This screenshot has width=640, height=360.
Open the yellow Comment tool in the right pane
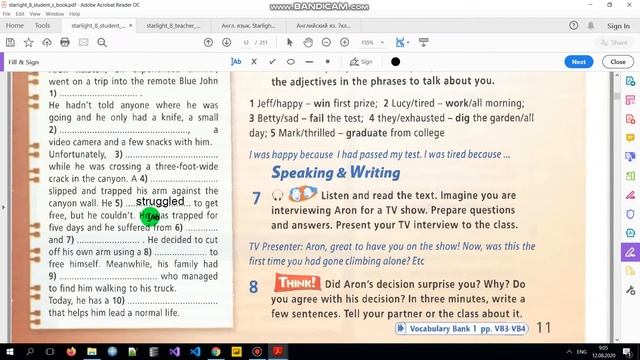(x=630, y=138)
